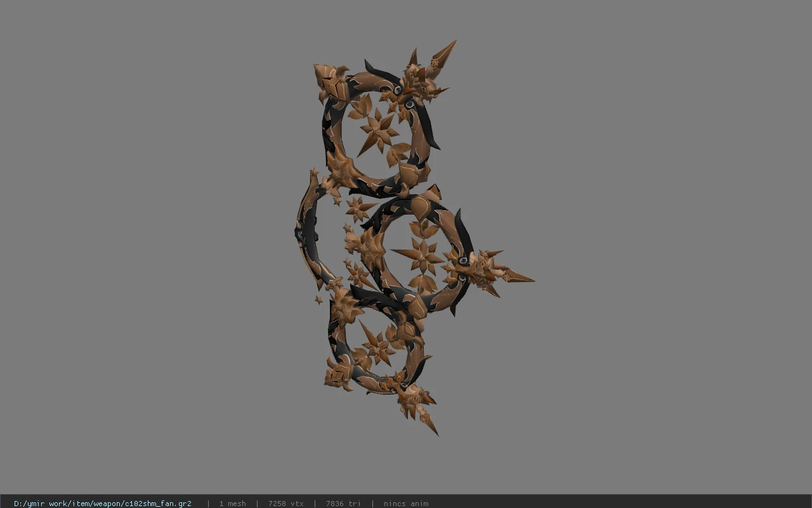812x508 pixels.
Task: Click the '7836 tri' triangle count
Action: 343,504
